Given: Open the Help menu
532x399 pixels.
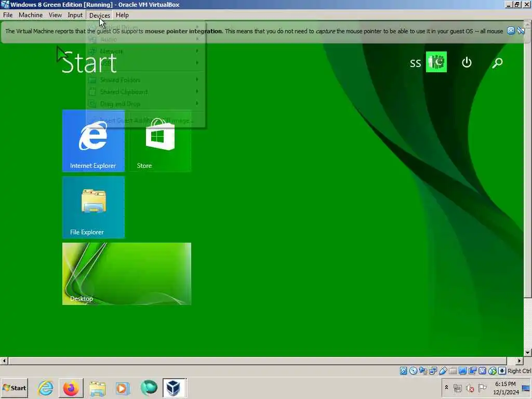Looking at the screenshot, I should pyautogui.click(x=122, y=15).
